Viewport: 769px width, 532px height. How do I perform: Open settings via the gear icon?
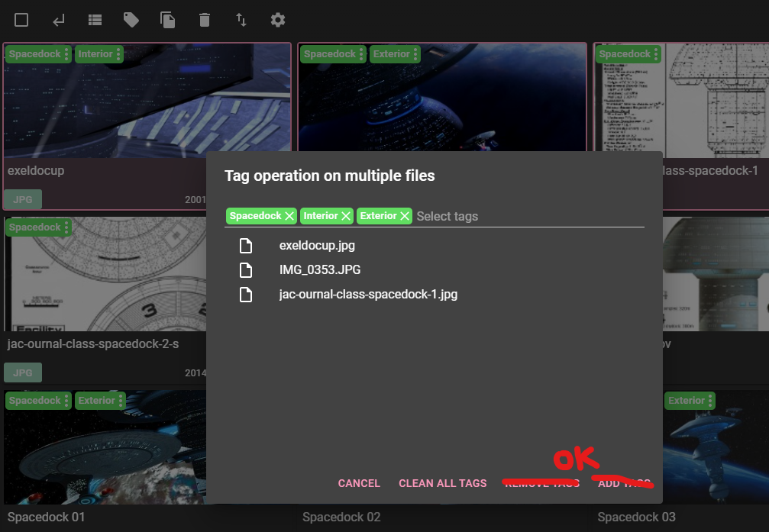point(277,20)
